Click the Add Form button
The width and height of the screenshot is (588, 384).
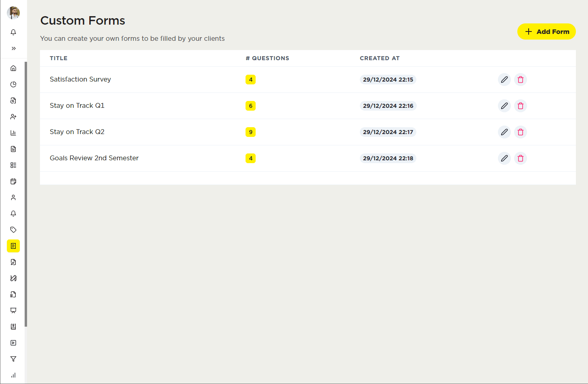546,31
